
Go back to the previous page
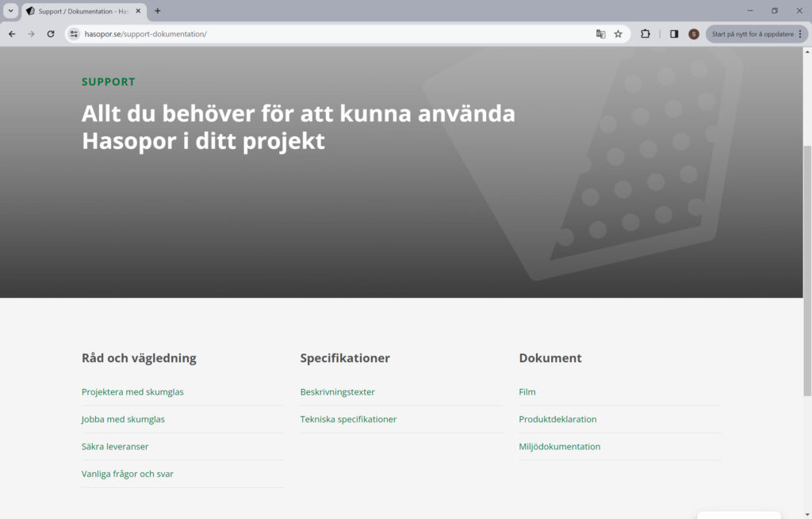(12, 34)
